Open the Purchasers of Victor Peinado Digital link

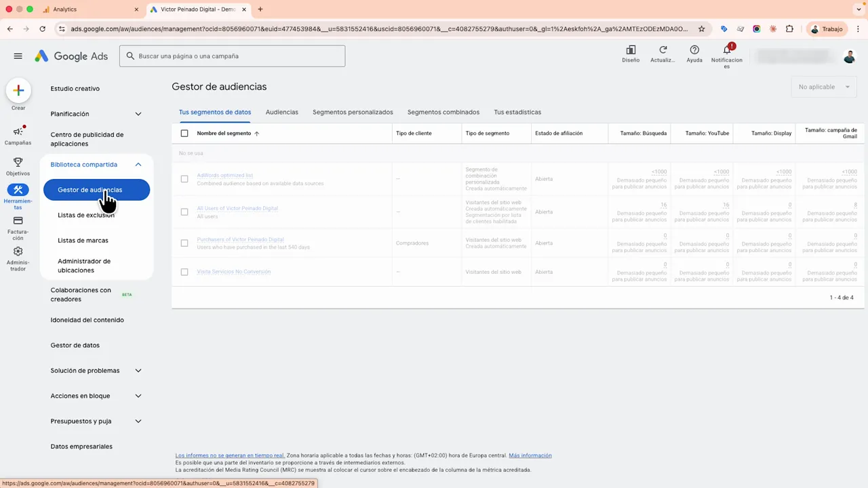[240, 240]
